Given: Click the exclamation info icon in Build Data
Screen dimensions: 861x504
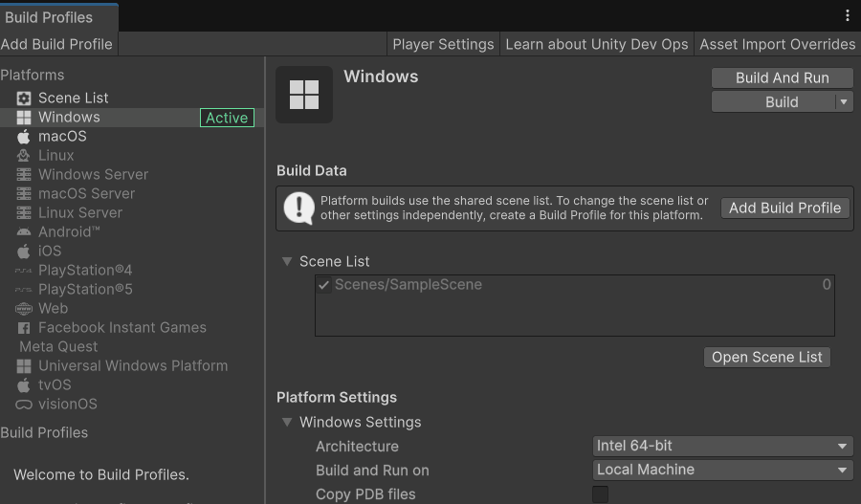Looking at the screenshot, I should tap(298, 208).
